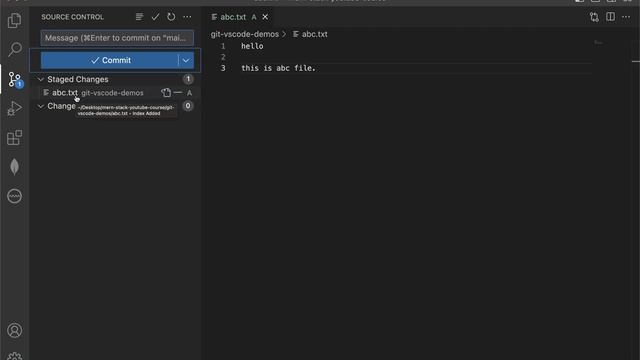This screenshot has width=640, height=360.
Task: Open file icon for staged abc.txt
Action: pyautogui.click(x=166, y=93)
